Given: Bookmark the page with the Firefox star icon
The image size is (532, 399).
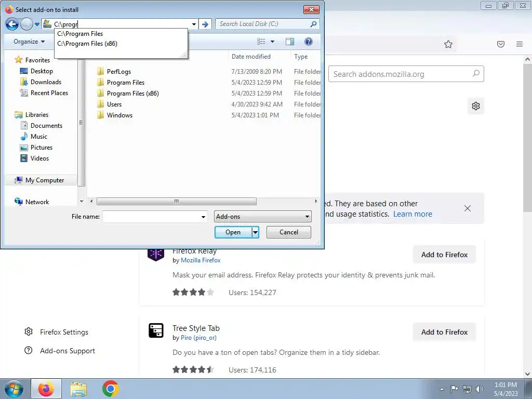Looking at the screenshot, I should [448, 44].
